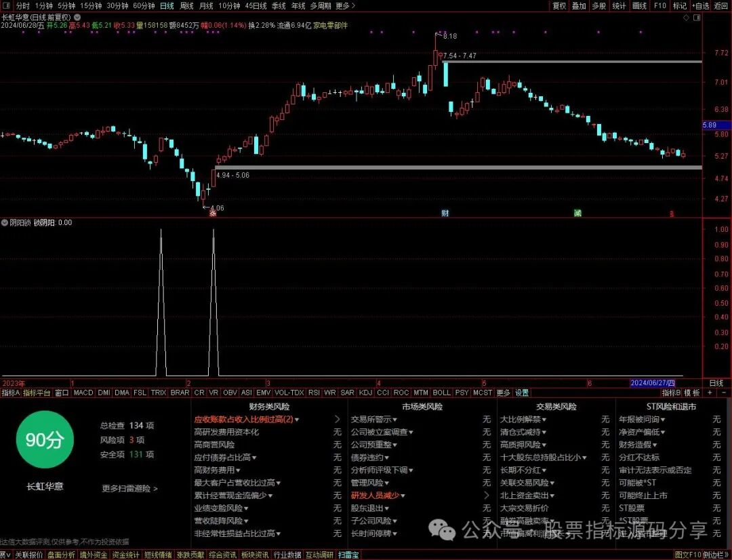Expand 更多 periods in top bar

[x=345, y=5]
